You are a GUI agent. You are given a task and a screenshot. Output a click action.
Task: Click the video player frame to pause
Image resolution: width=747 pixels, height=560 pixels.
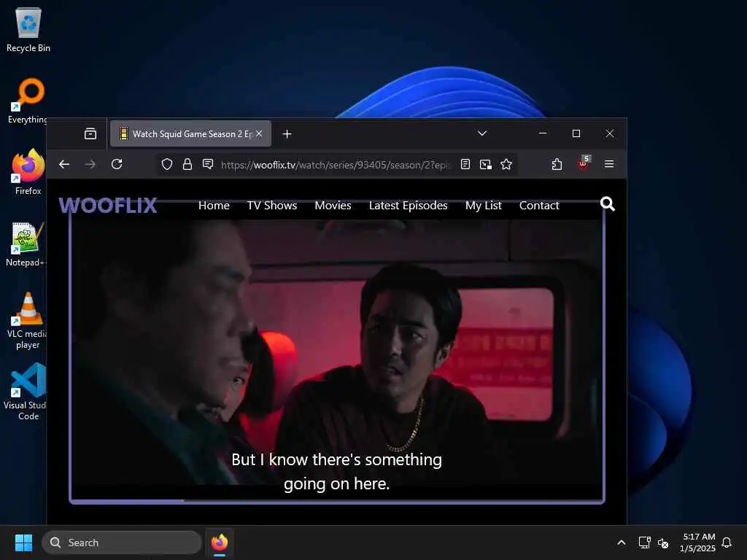point(337,352)
